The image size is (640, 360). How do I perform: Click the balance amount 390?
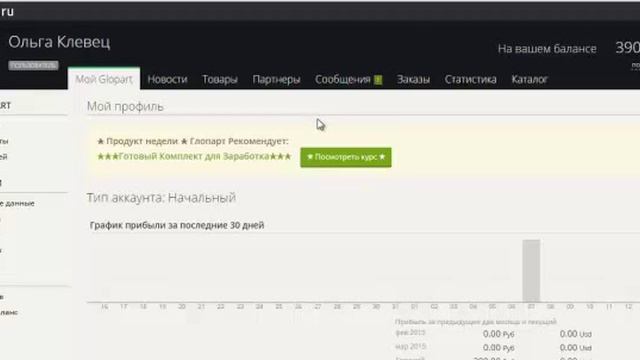[627, 48]
